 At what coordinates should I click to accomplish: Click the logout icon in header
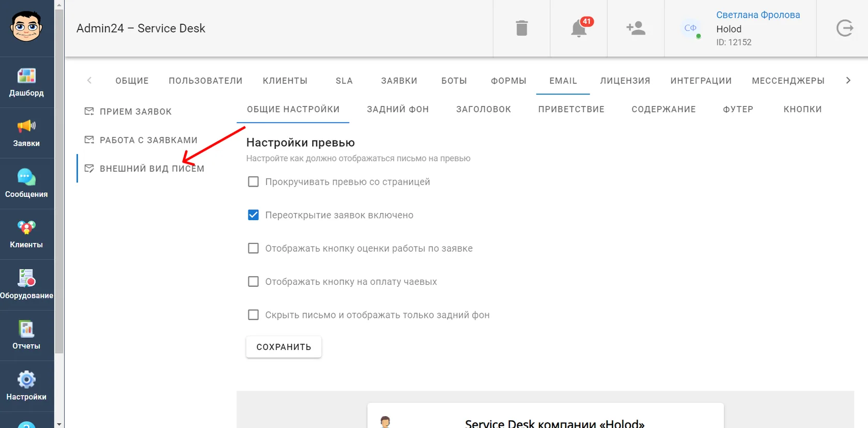pos(845,28)
